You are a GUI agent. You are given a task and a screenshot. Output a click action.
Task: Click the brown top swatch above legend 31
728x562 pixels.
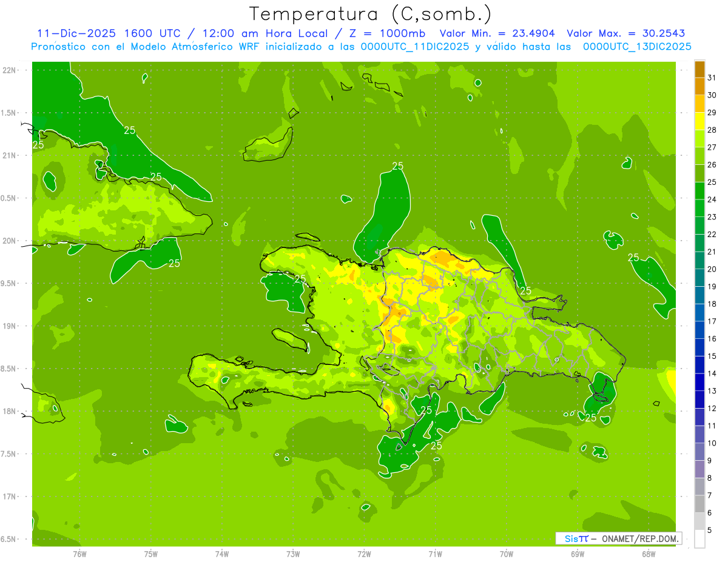point(699,69)
